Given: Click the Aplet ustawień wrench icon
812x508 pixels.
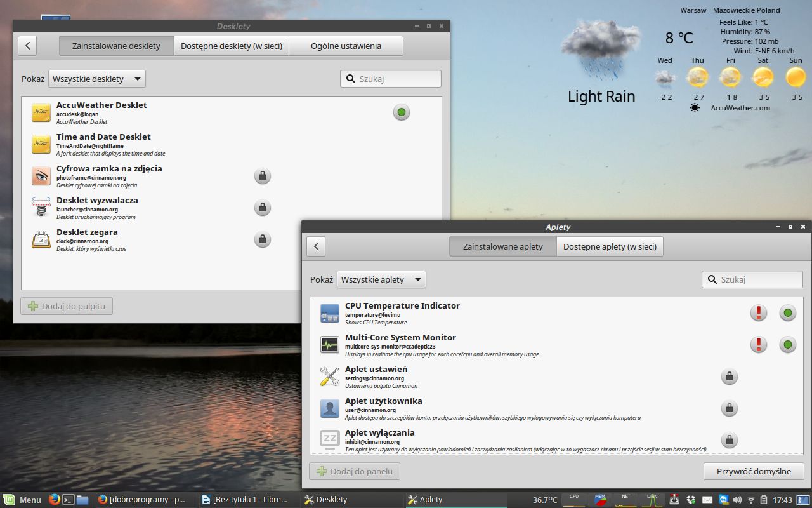Looking at the screenshot, I should pos(330,377).
